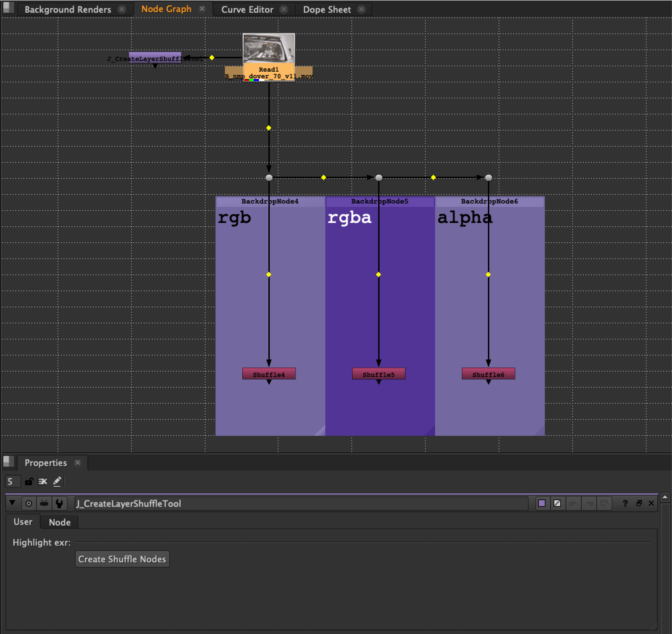Click the viewer display icon beside wrench
Screen dimensions: 672x634
(44, 503)
